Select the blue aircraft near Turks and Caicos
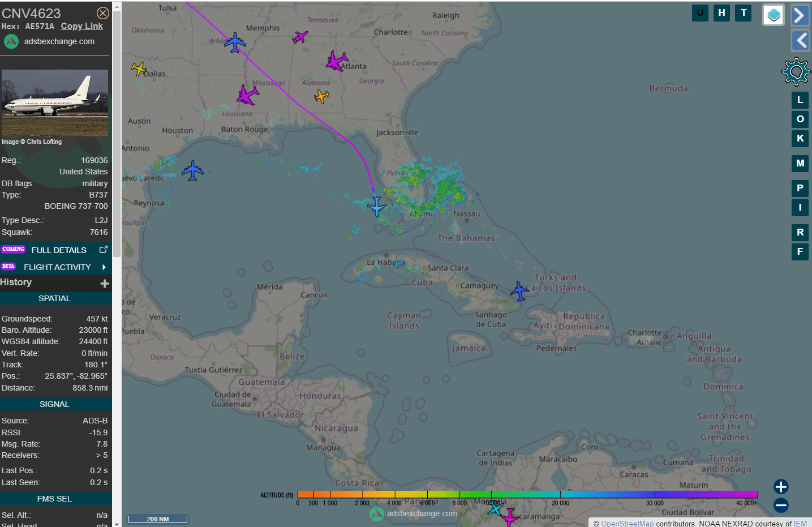This screenshot has width=812, height=527. pos(519,291)
